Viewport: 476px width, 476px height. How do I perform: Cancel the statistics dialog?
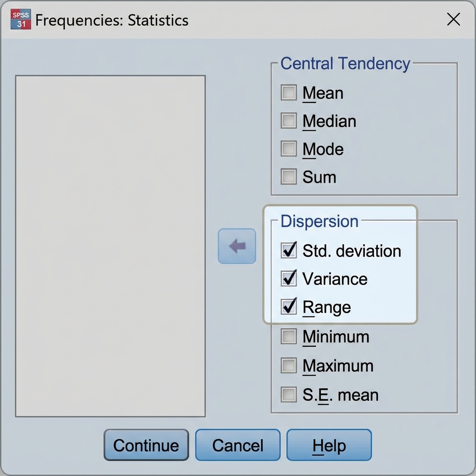(x=238, y=445)
